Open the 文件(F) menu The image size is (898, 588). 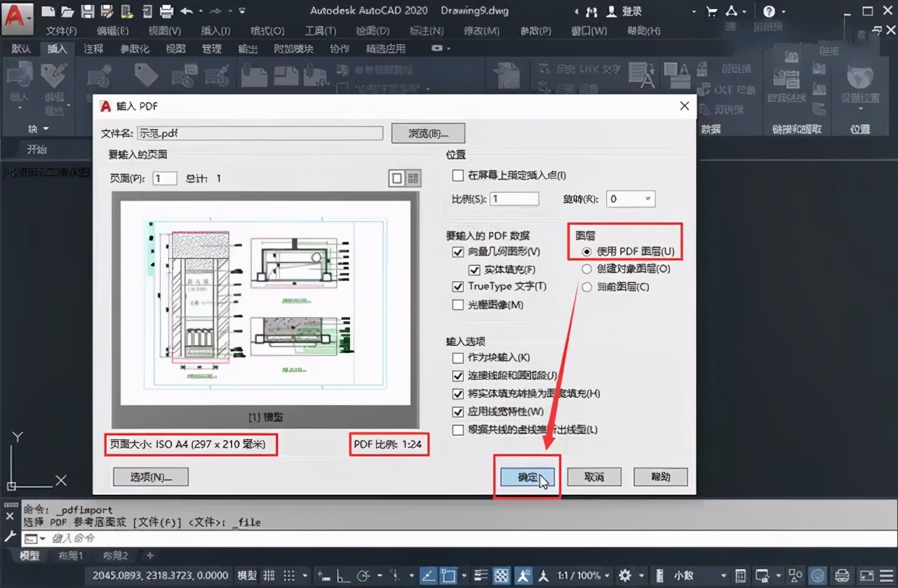click(61, 31)
